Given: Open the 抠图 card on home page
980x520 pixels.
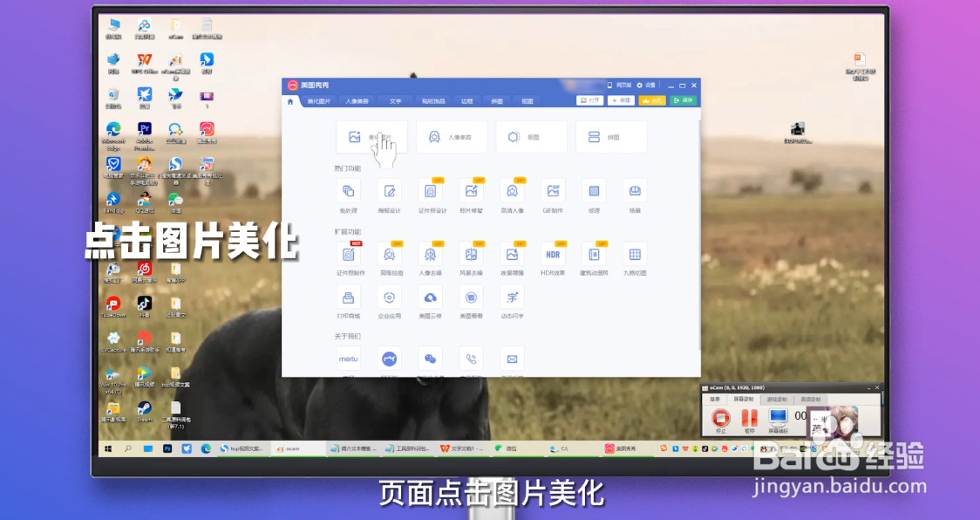Looking at the screenshot, I should tap(531, 137).
